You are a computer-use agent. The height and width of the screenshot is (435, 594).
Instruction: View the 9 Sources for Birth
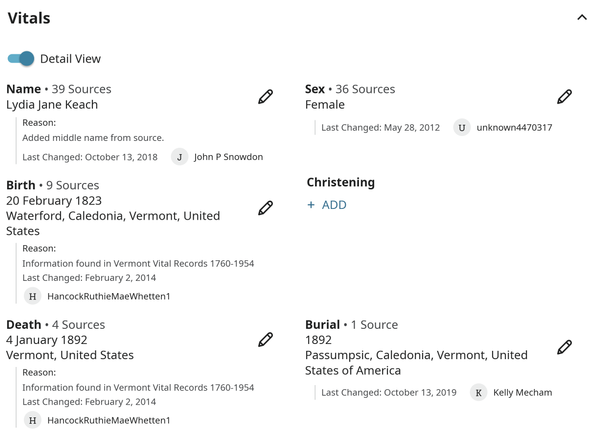[x=72, y=185]
